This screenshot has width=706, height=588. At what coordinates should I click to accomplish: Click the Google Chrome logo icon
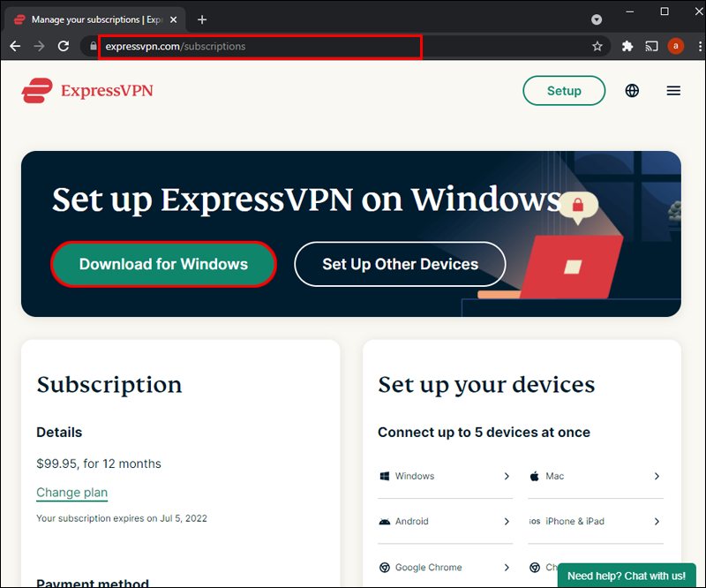385,568
